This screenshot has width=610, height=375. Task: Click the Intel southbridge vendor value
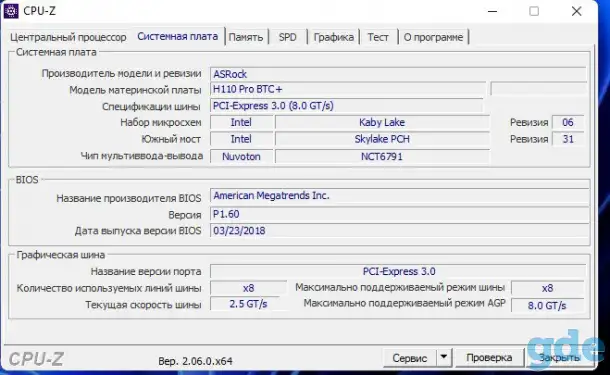(241, 139)
